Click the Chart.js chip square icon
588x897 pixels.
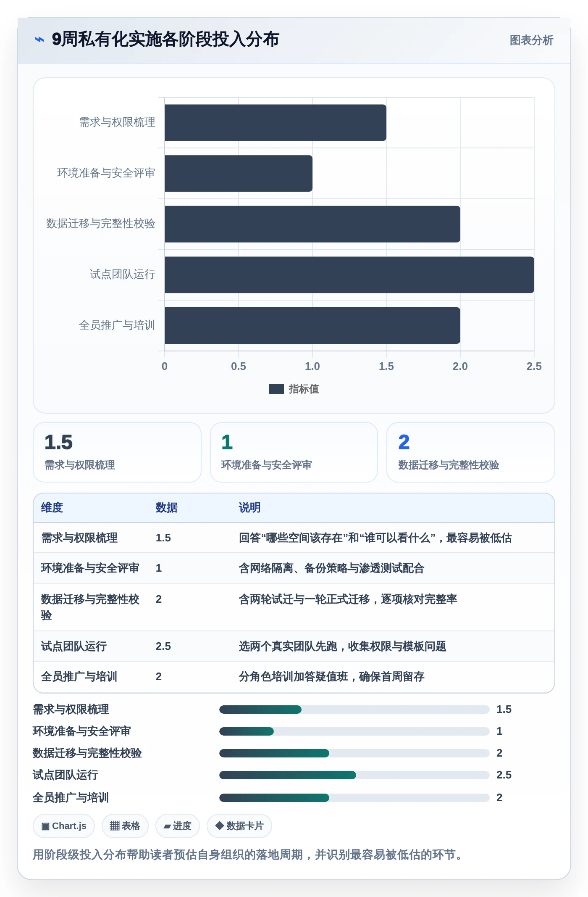(x=45, y=826)
